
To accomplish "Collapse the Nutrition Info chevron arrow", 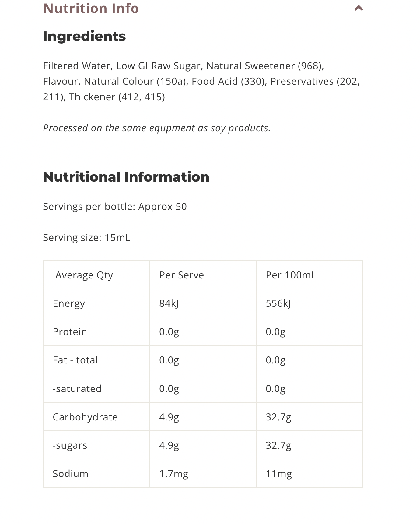I will (x=359, y=8).
